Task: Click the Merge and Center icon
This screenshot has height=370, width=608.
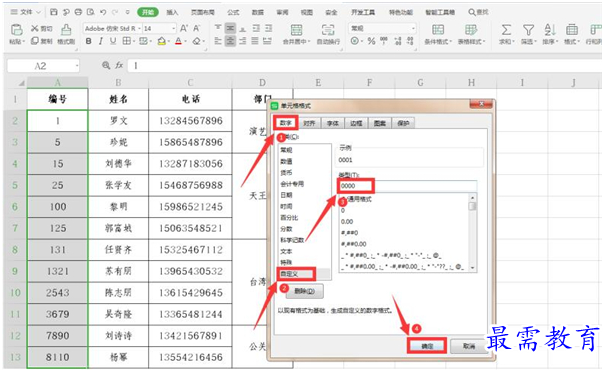Action: point(297,30)
